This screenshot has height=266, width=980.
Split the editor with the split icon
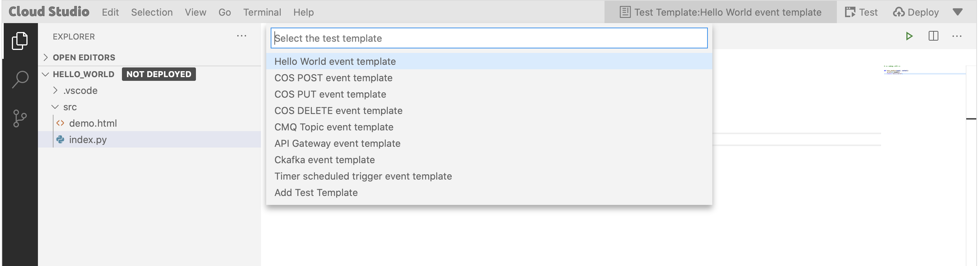point(933,36)
